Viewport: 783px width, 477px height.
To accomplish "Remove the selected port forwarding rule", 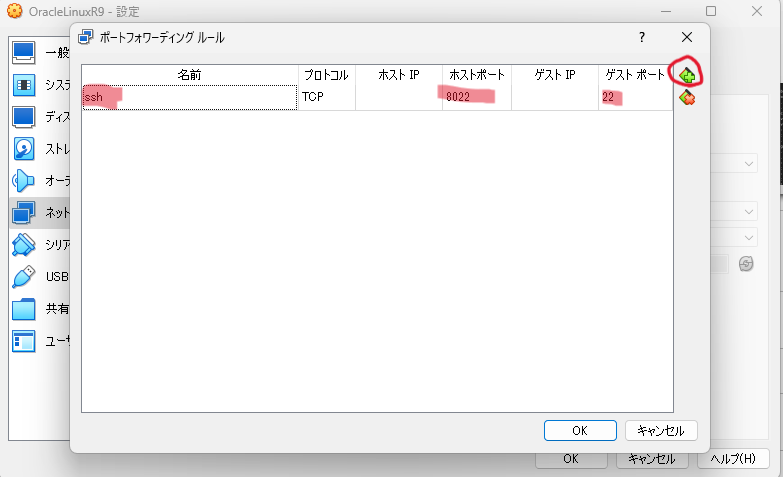I will [x=687, y=98].
